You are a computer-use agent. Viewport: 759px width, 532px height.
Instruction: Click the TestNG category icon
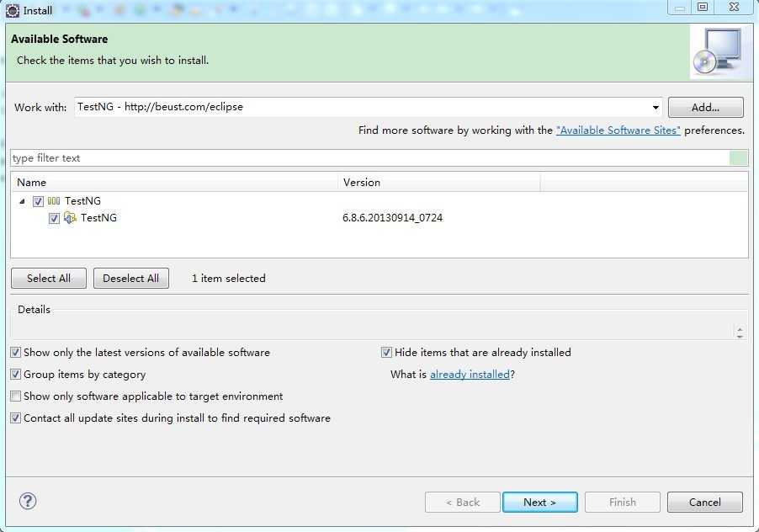pos(54,201)
